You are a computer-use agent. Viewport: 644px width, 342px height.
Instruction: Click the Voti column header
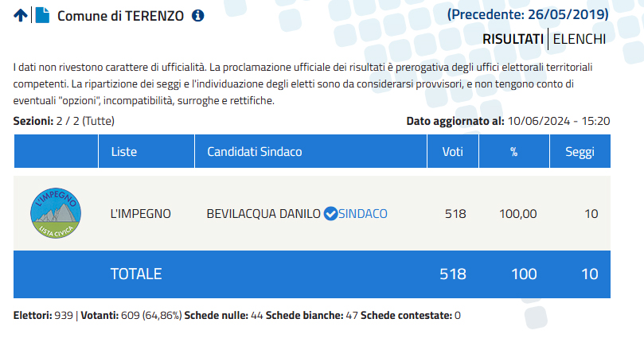point(453,151)
